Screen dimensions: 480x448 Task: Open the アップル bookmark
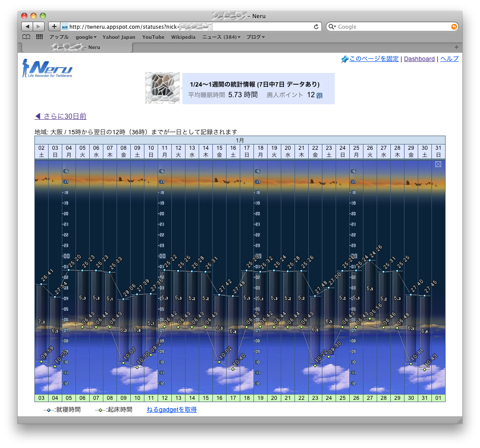pyautogui.click(x=59, y=37)
